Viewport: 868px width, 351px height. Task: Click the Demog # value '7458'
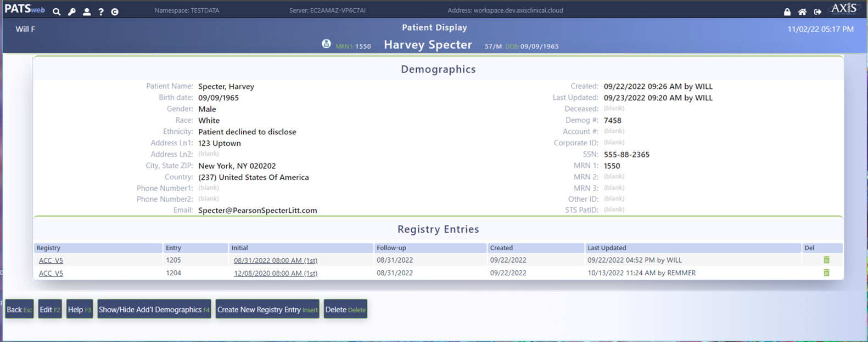tap(613, 121)
